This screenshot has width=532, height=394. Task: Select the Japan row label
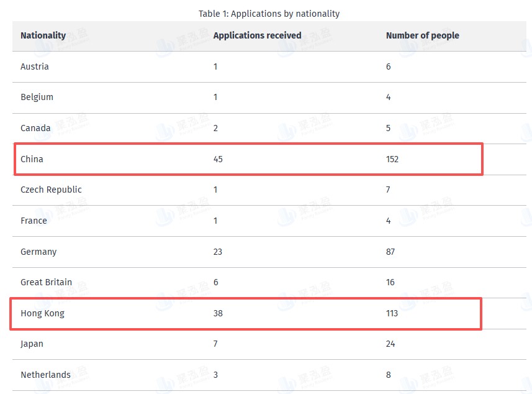(x=32, y=344)
